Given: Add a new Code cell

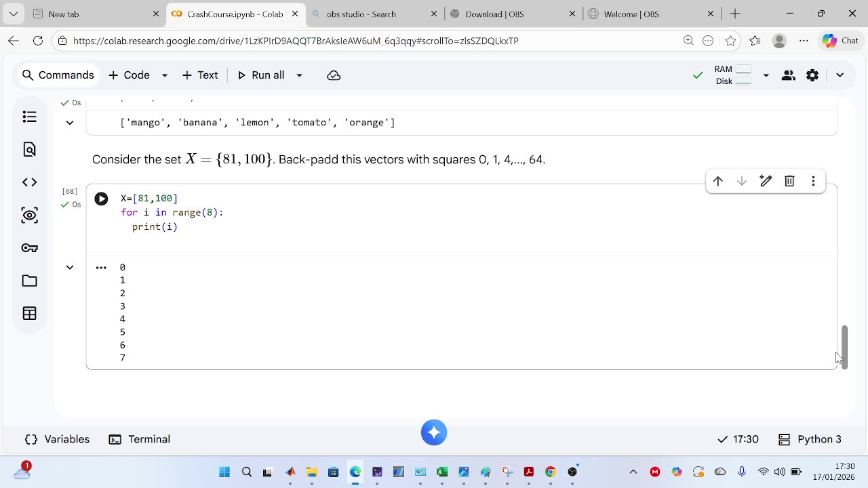Looking at the screenshot, I should click(129, 75).
